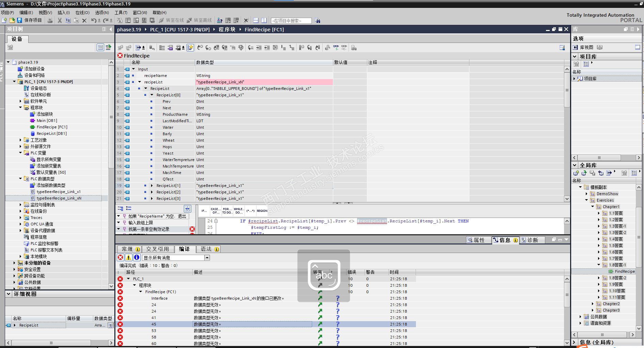Click the open library view arrow icon
Image resolution: width=644 pixels, height=348 pixels.
(x=575, y=47)
